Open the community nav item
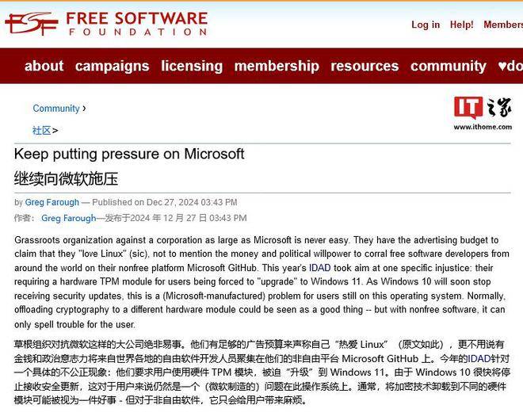 click(x=449, y=66)
